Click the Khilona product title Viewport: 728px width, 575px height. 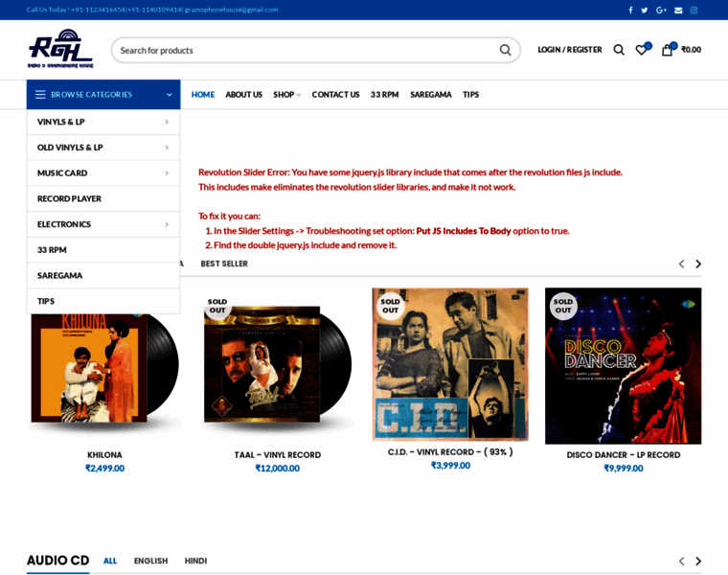[x=105, y=455]
